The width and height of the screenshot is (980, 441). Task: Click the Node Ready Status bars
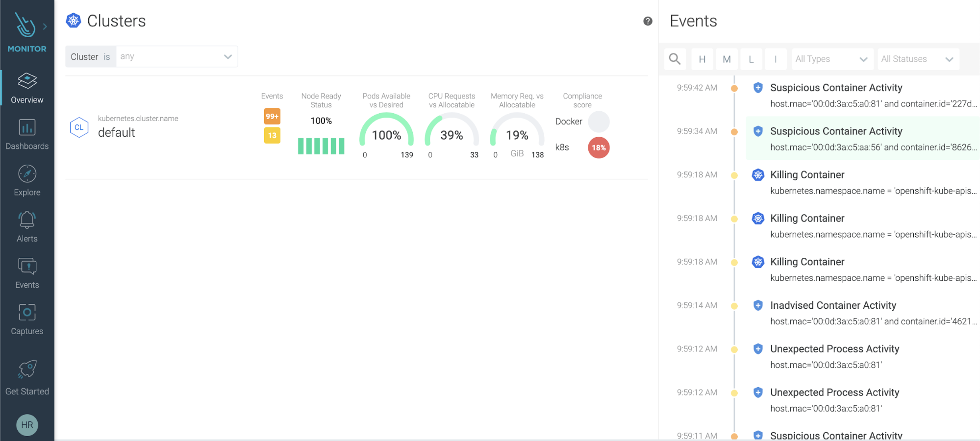[321, 146]
